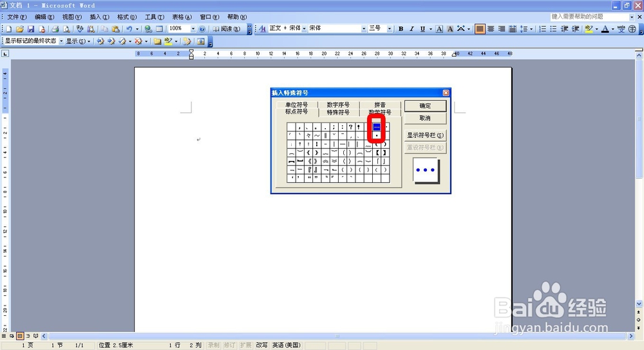Viewport: 644px width, 350px height.
Task: Open the Styles and Formatting pane icon
Action: point(263,29)
